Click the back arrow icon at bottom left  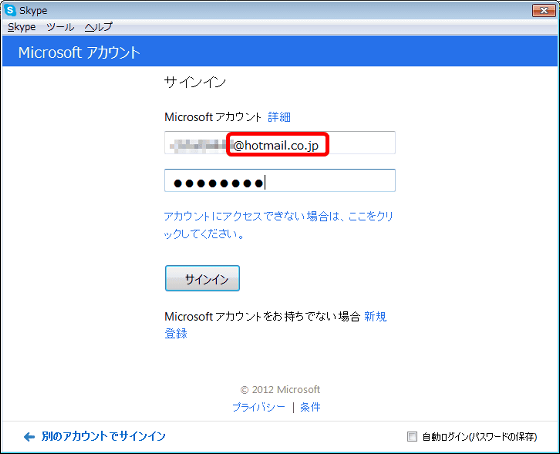tap(29, 436)
